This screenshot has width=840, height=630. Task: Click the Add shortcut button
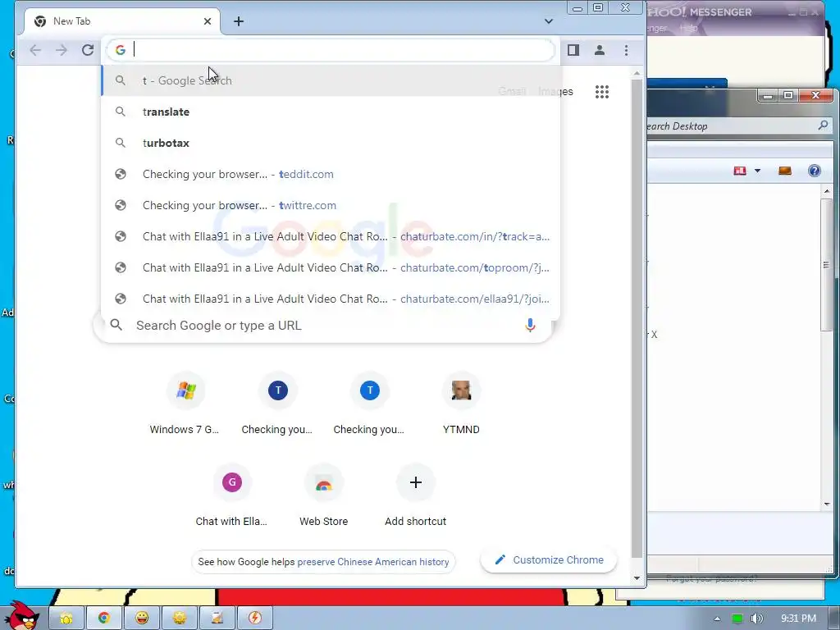(415, 495)
